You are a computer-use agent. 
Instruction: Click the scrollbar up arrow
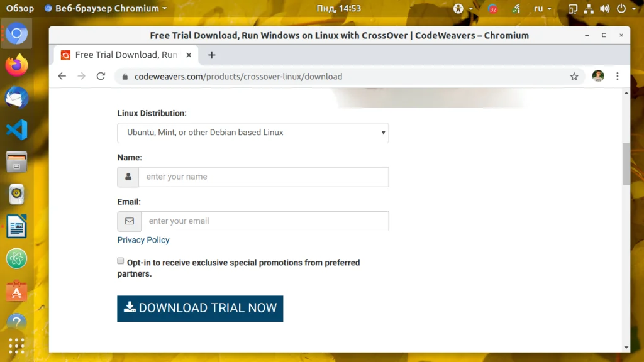pyautogui.click(x=626, y=93)
